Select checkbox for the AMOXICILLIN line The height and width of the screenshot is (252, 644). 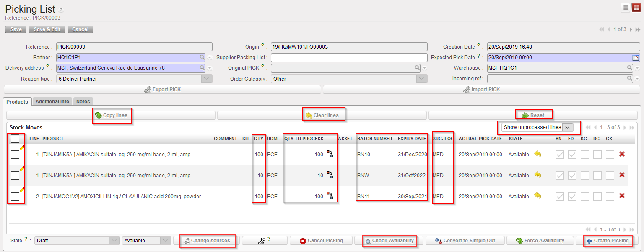(x=15, y=196)
